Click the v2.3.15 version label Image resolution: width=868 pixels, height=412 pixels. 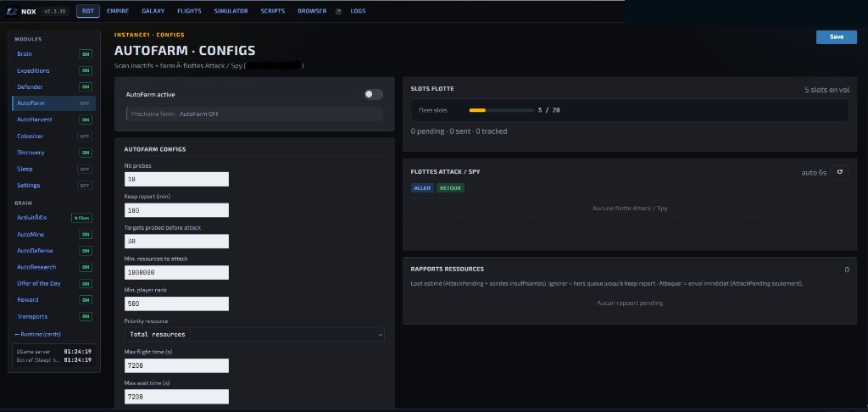click(54, 11)
